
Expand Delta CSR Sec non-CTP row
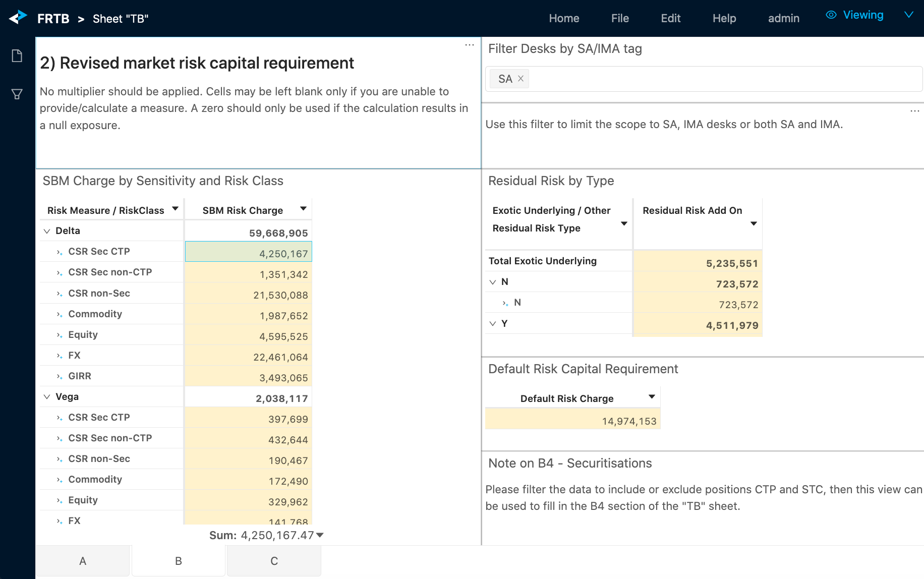(x=60, y=272)
